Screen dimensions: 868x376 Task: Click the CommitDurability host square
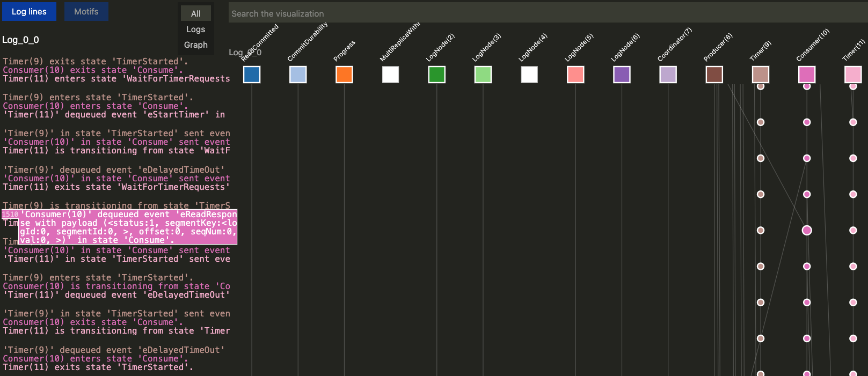[298, 75]
